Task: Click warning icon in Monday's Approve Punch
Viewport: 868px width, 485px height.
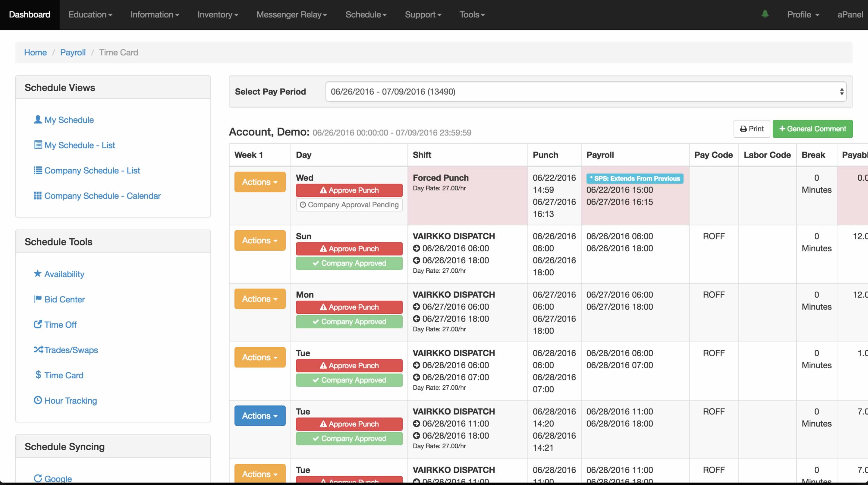Action: (x=323, y=307)
